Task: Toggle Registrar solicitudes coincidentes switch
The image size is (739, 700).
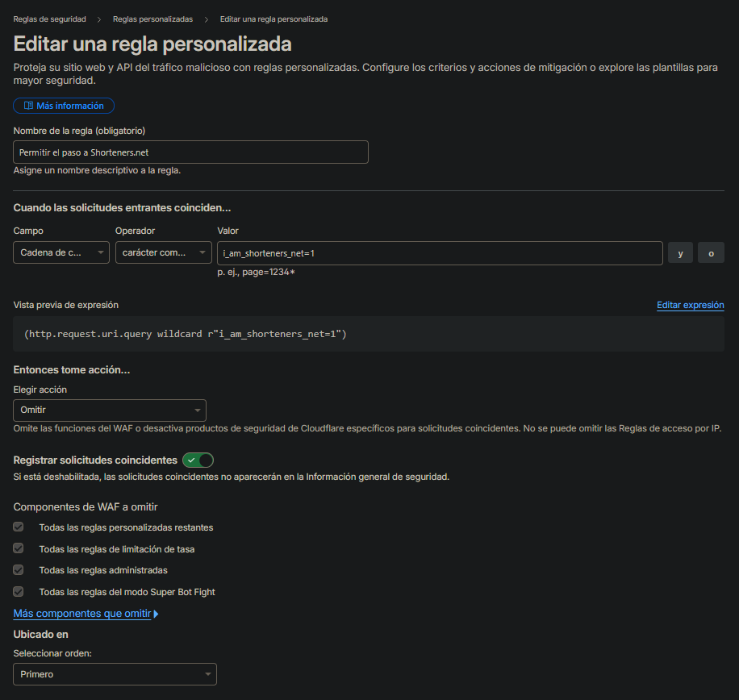Action: pyautogui.click(x=198, y=460)
